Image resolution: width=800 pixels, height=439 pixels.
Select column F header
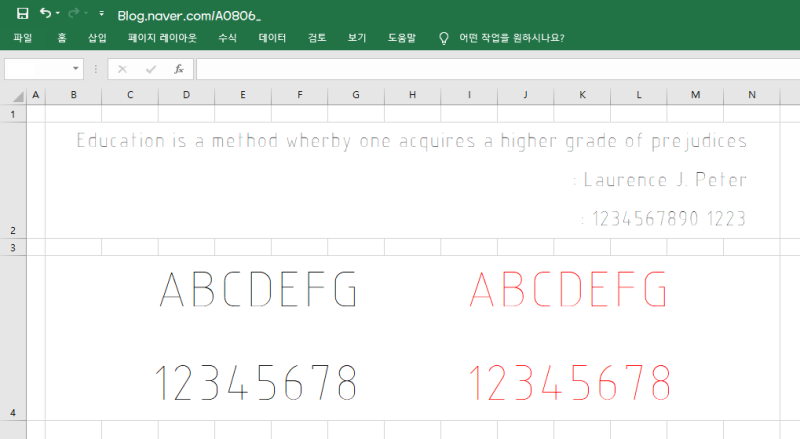click(299, 95)
